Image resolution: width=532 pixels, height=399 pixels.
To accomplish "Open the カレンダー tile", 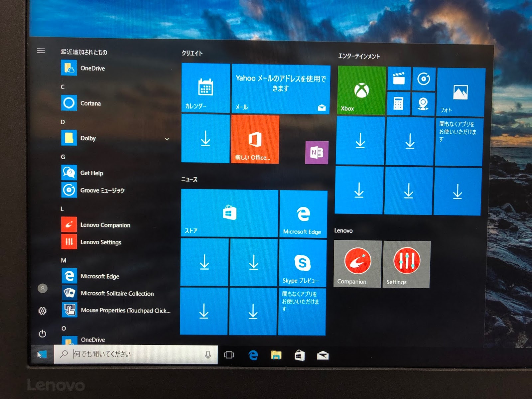I will (x=206, y=88).
